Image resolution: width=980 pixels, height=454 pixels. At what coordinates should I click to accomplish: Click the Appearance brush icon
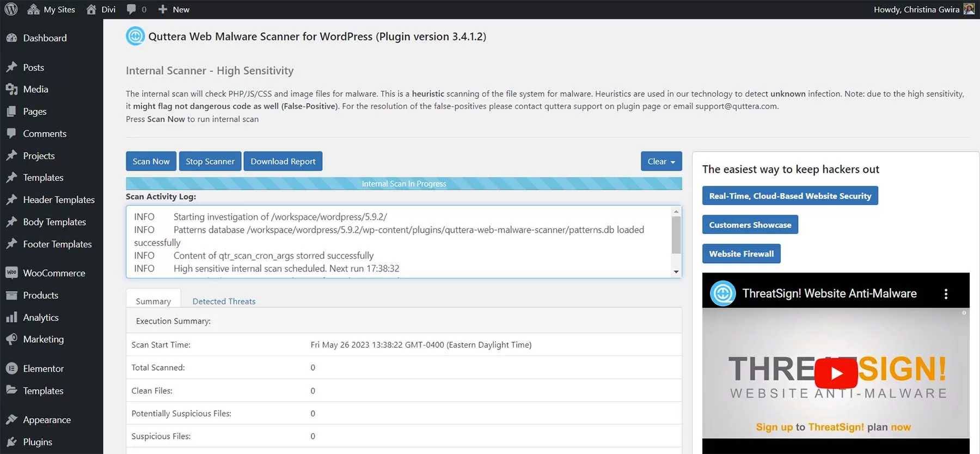point(11,420)
